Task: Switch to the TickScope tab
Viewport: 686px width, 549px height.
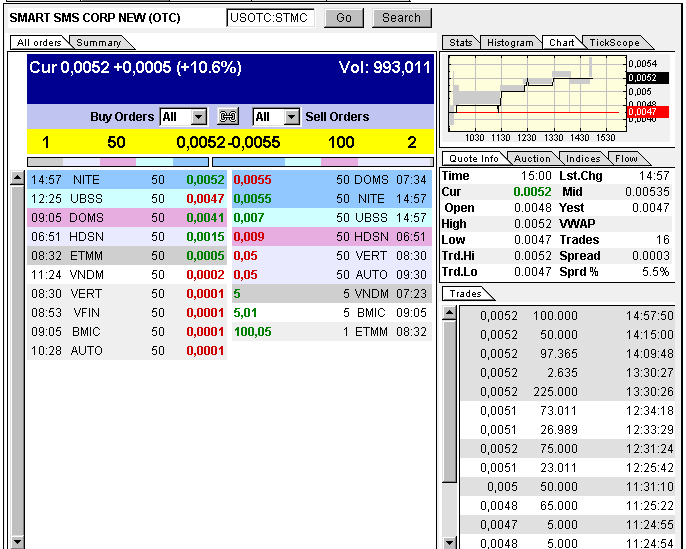Action: tap(614, 42)
